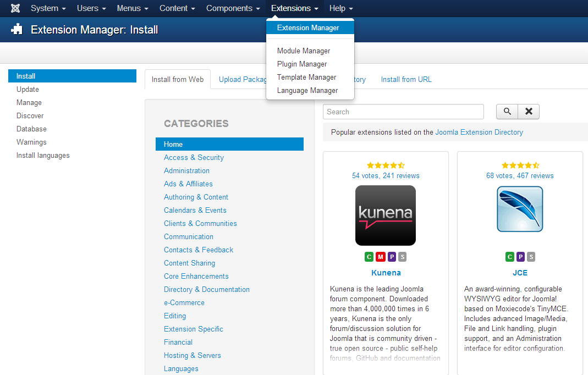Browse the Ads & Affiliates category
The image size is (588, 375).
coord(188,184)
